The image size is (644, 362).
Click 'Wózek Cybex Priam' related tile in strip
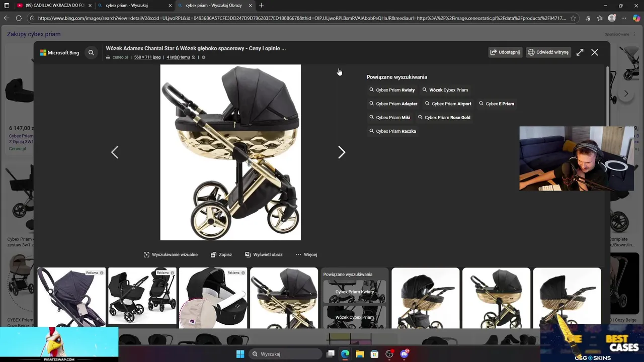point(355,317)
